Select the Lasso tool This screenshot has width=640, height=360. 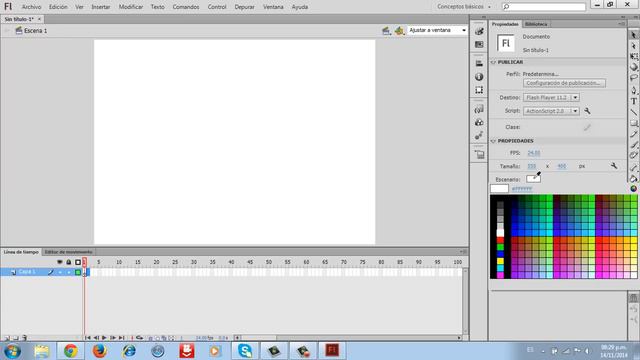(x=633, y=77)
